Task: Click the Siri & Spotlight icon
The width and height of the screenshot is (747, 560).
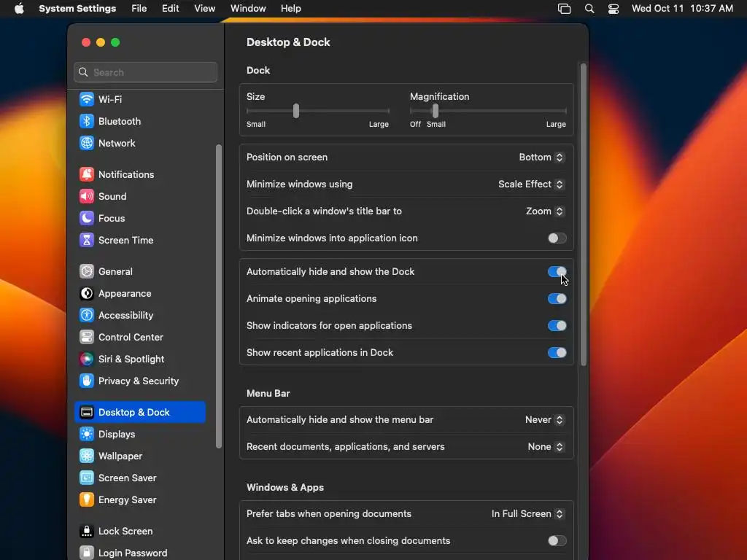Action: pos(86,359)
